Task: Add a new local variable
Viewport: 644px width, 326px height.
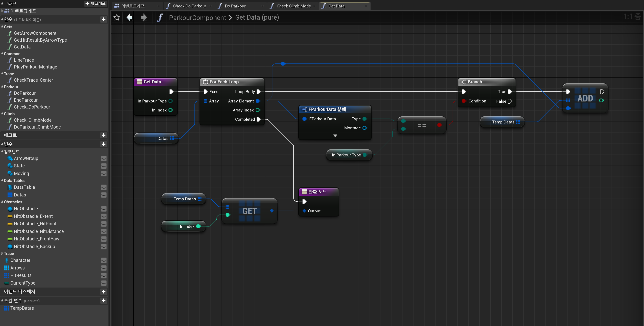Action: point(104,300)
